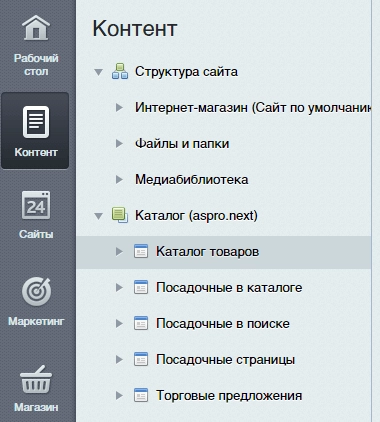Expand the Посадочные в поиске node
This screenshot has height=422, width=380.
click(119, 323)
